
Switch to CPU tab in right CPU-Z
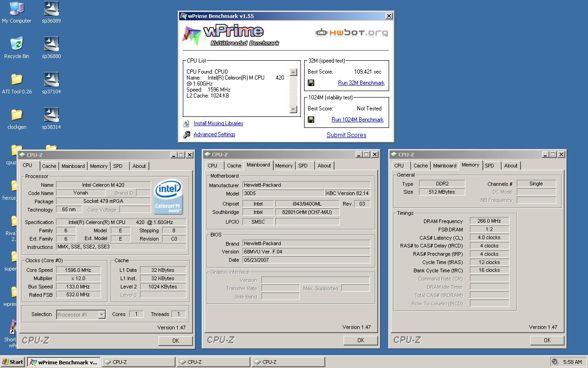tap(399, 166)
